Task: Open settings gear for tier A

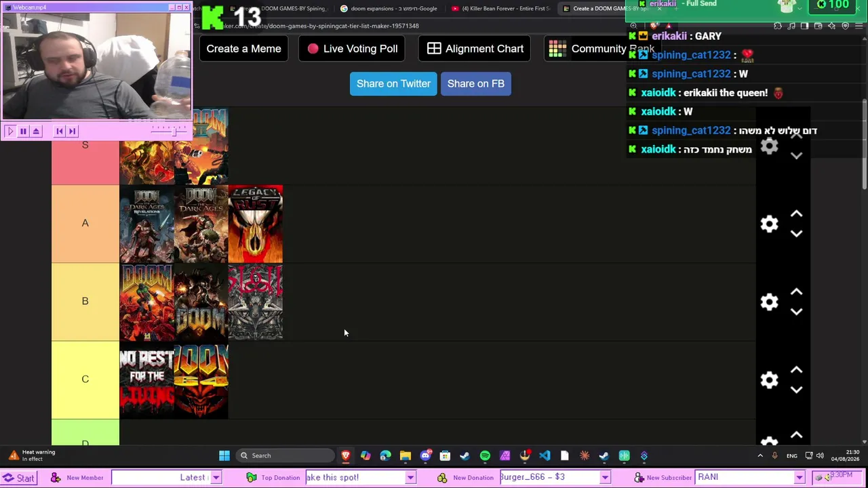Action: [x=769, y=224]
